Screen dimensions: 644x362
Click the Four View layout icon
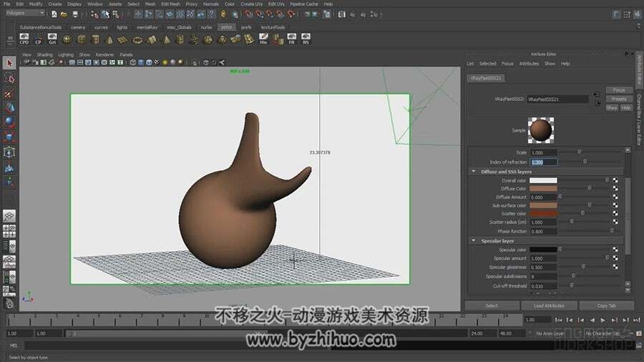(x=9, y=231)
